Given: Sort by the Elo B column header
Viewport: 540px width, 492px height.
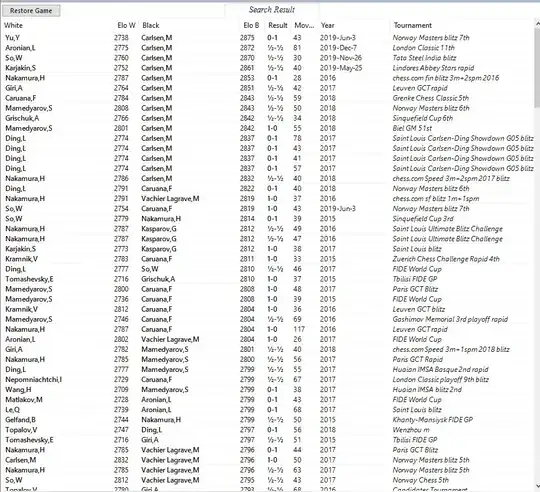Looking at the screenshot, I should click(251, 25).
